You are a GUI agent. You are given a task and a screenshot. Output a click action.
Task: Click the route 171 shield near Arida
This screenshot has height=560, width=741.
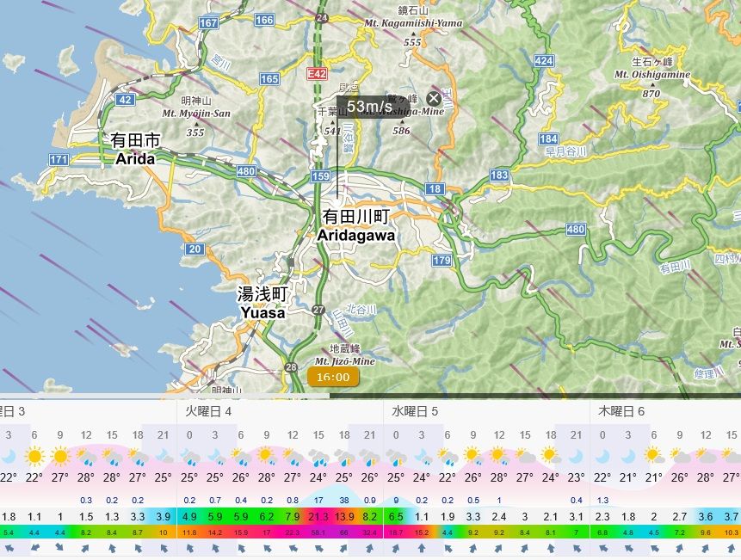point(59,160)
